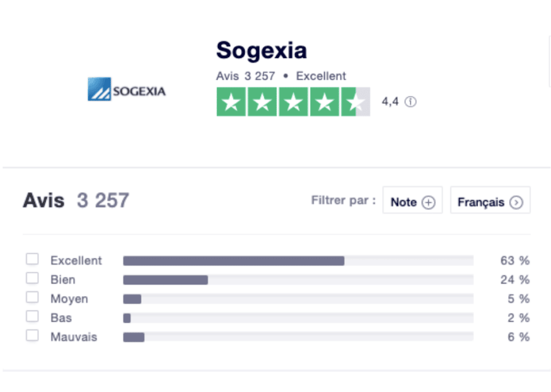Click the Excellent rating progress bar
Image resolution: width=551 pixels, height=392 pixels.
coord(298,261)
